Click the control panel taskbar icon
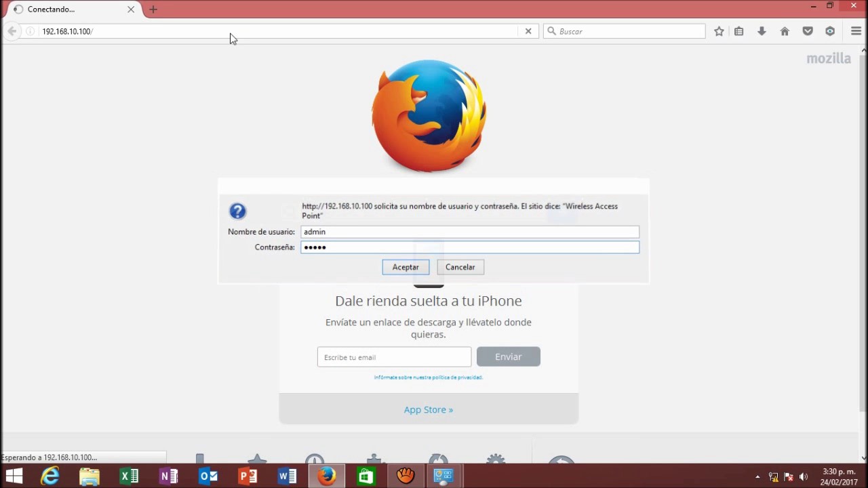This screenshot has width=868, height=488. [x=443, y=476]
